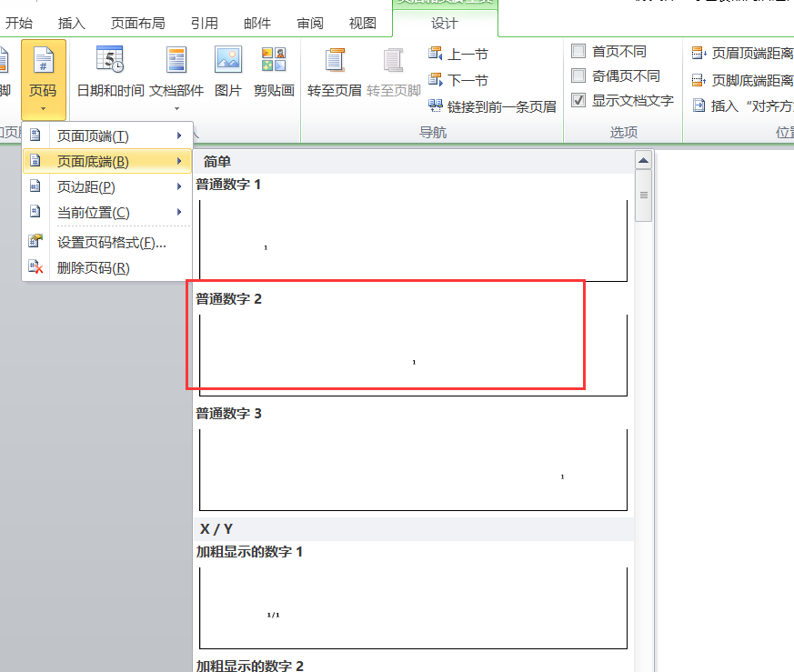
Task: Open the 引用 ribbon tab
Action: pos(205,24)
